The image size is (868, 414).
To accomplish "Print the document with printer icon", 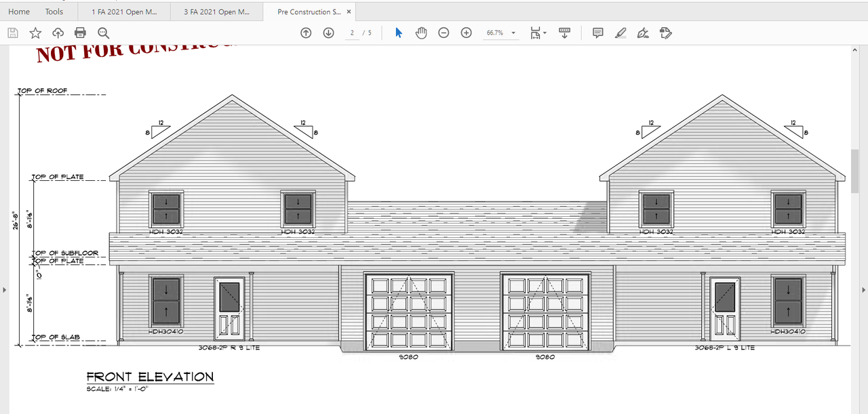I will [x=80, y=33].
